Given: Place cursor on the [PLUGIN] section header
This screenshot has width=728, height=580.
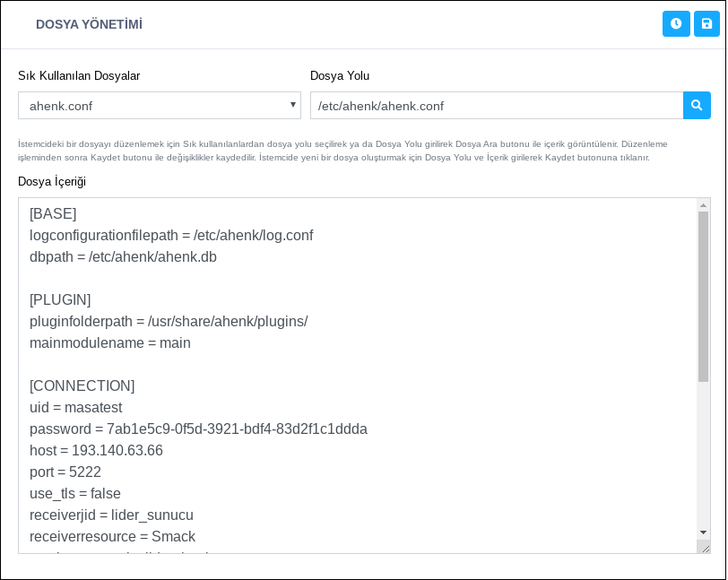Looking at the screenshot, I should coord(60,300).
